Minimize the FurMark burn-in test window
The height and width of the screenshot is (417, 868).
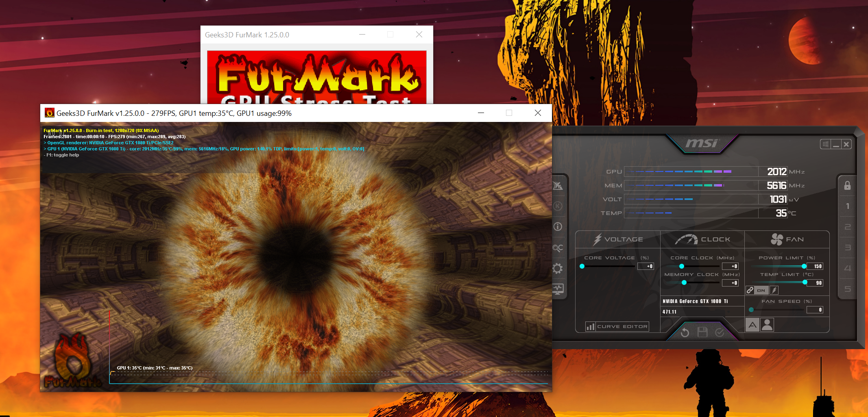481,113
